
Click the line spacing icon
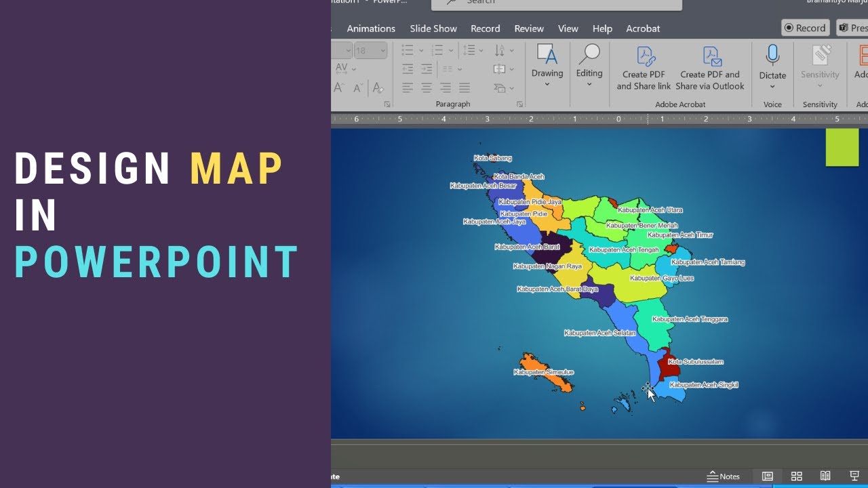469,50
